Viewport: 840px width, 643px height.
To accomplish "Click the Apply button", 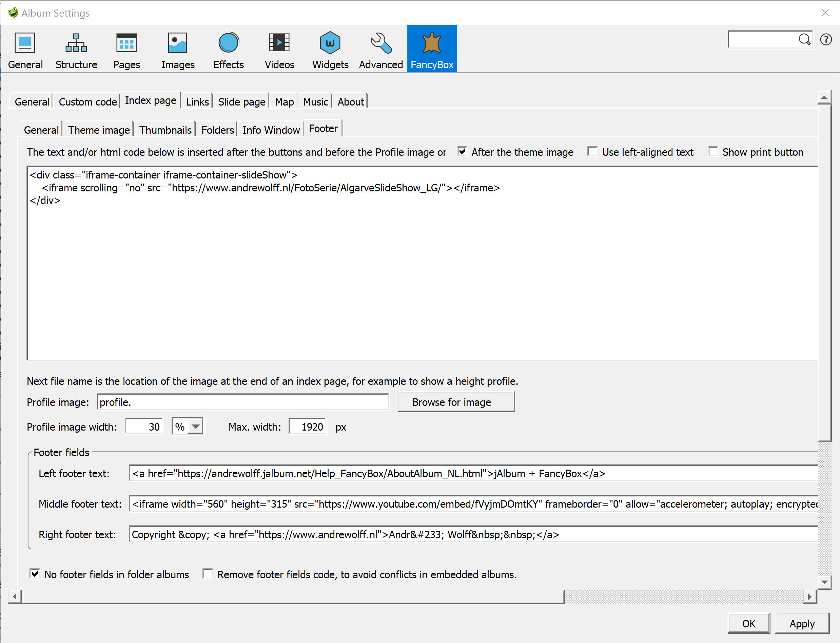I will point(802,623).
